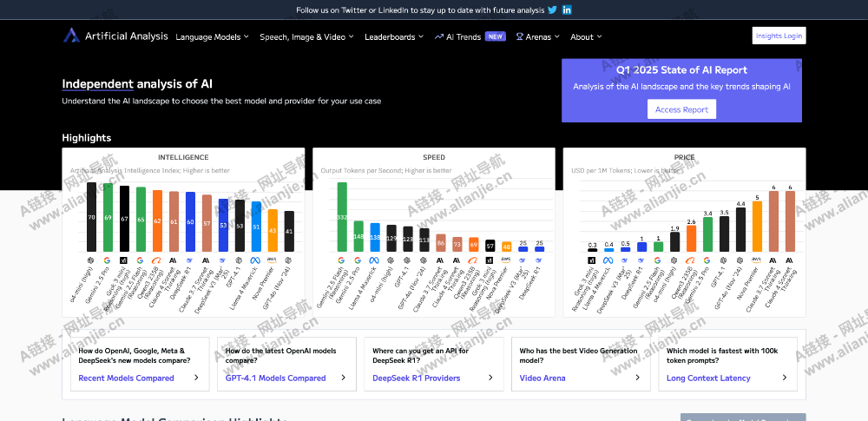Click the Highlights section heading
Viewport: 868px width, 421px height.
pos(86,138)
